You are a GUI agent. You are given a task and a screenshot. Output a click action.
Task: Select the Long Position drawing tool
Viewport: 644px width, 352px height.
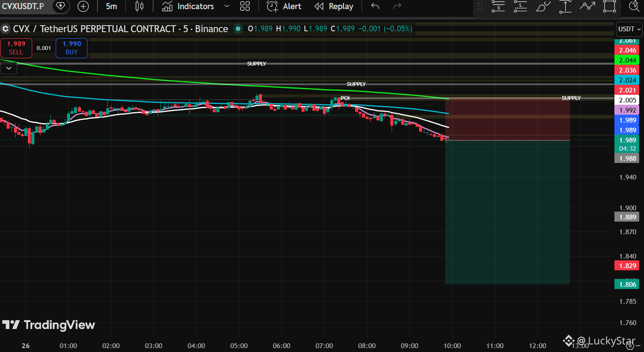tap(520, 6)
